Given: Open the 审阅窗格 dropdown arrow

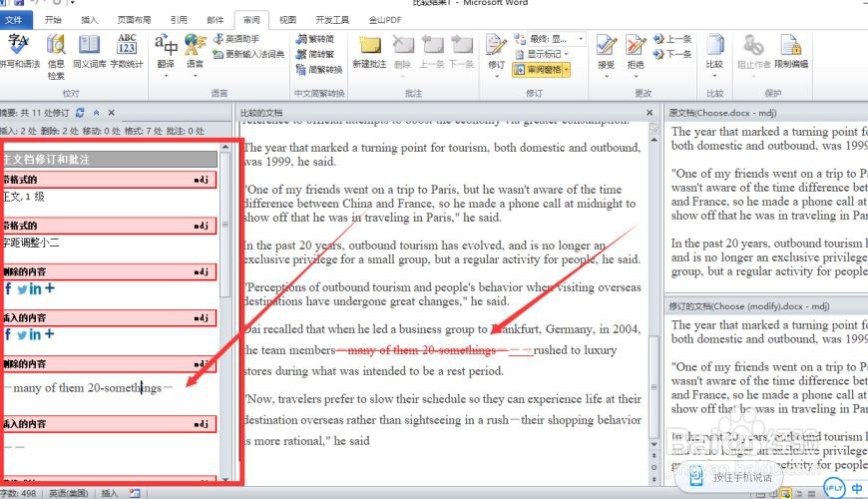Looking at the screenshot, I should [x=567, y=69].
